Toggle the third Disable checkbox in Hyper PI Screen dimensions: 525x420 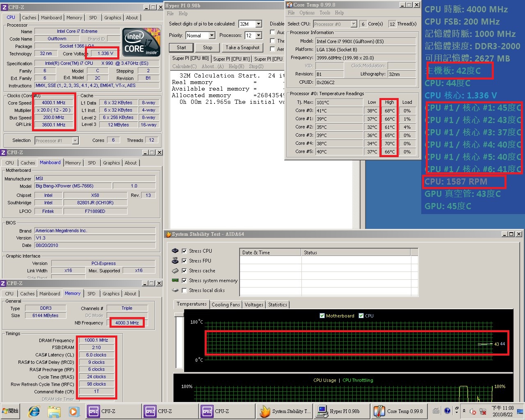tap(272, 49)
